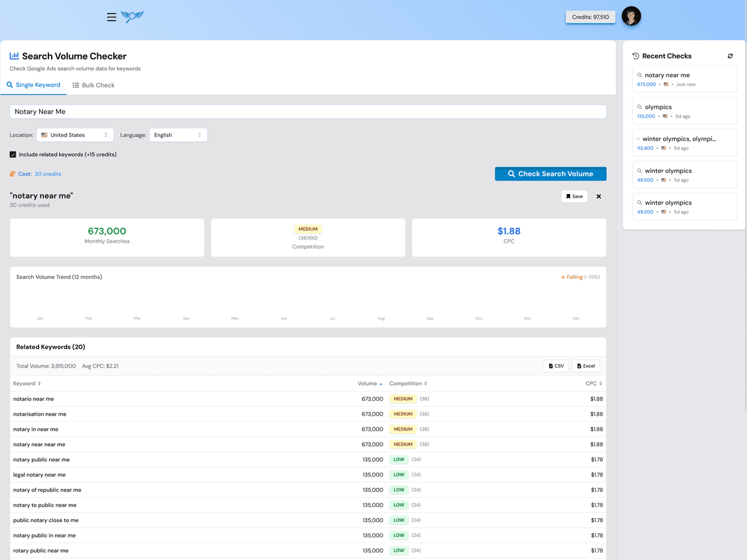
Task: Click the history icon beside Recent Checks
Action: (x=634, y=55)
